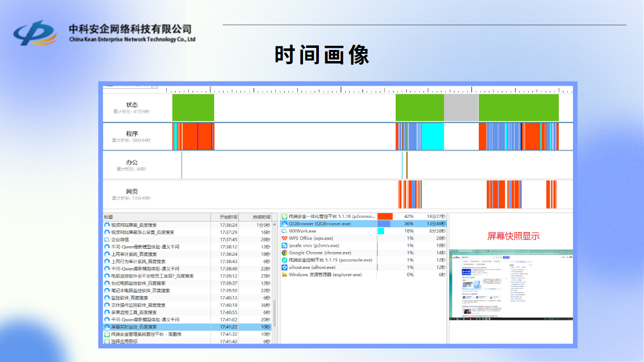Click the QQBrowser.exe process icon
This screenshot has height=362, width=644.
click(x=285, y=224)
